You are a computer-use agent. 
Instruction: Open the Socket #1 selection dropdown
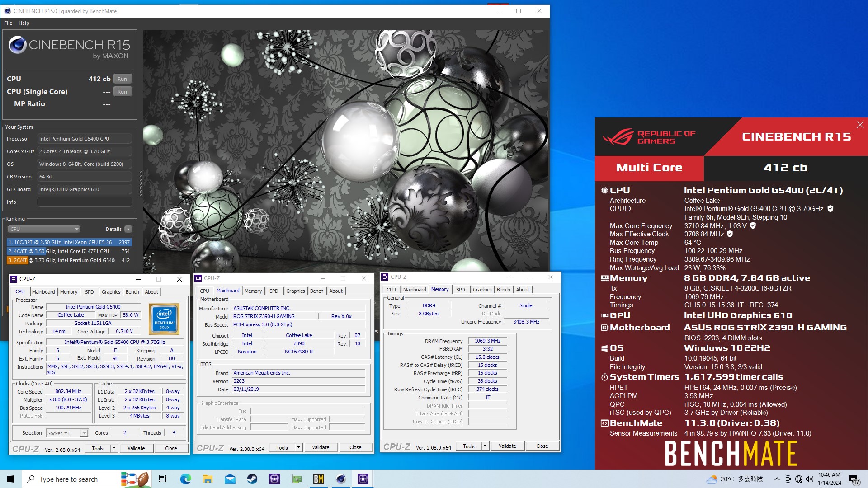click(x=67, y=433)
